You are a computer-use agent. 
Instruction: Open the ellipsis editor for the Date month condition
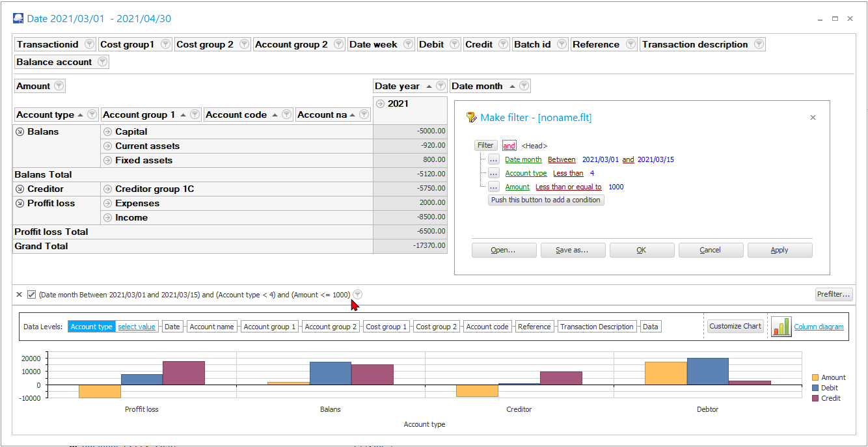493,159
